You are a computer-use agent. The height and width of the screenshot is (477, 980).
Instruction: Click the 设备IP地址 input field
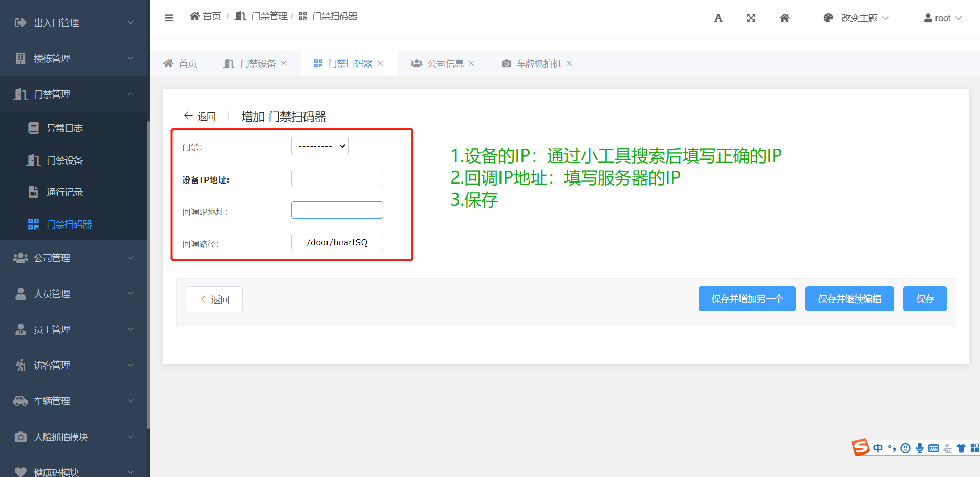pyautogui.click(x=337, y=178)
